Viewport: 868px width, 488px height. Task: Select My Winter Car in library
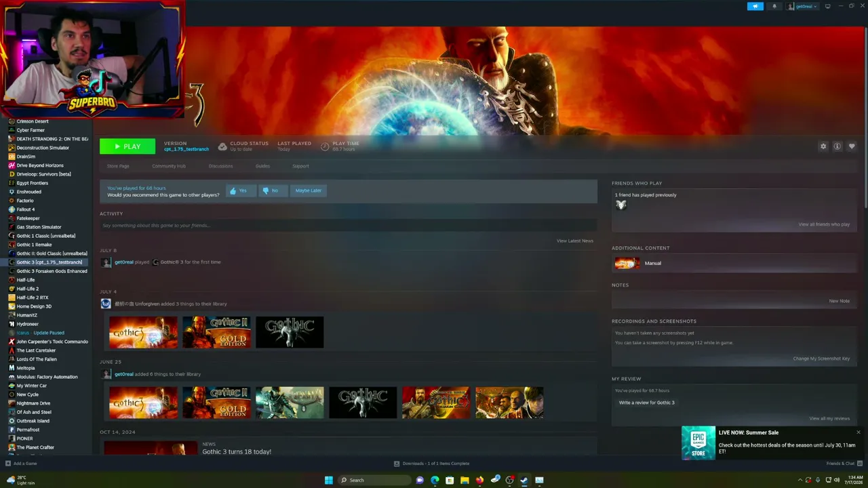pyautogui.click(x=32, y=386)
